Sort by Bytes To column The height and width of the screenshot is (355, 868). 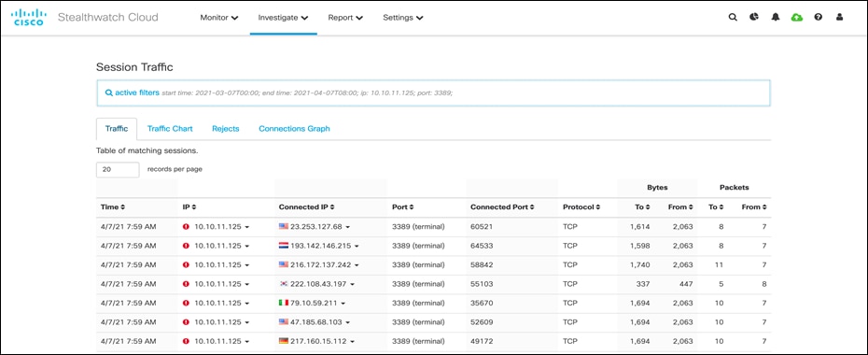[642, 207]
